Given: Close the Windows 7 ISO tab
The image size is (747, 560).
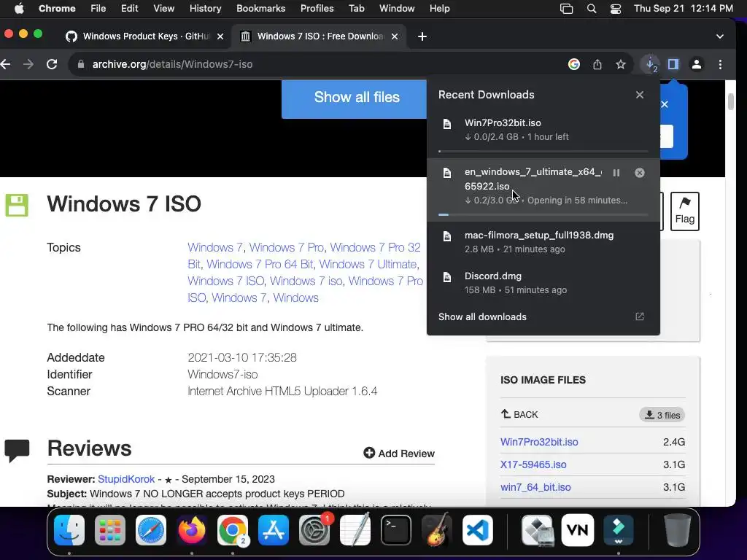Looking at the screenshot, I should coord(395,36).
